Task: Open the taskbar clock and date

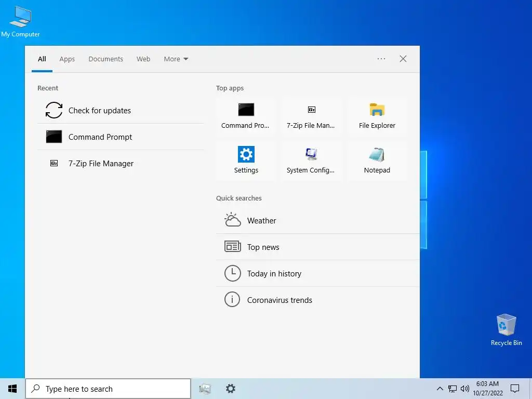Action: 487,389
